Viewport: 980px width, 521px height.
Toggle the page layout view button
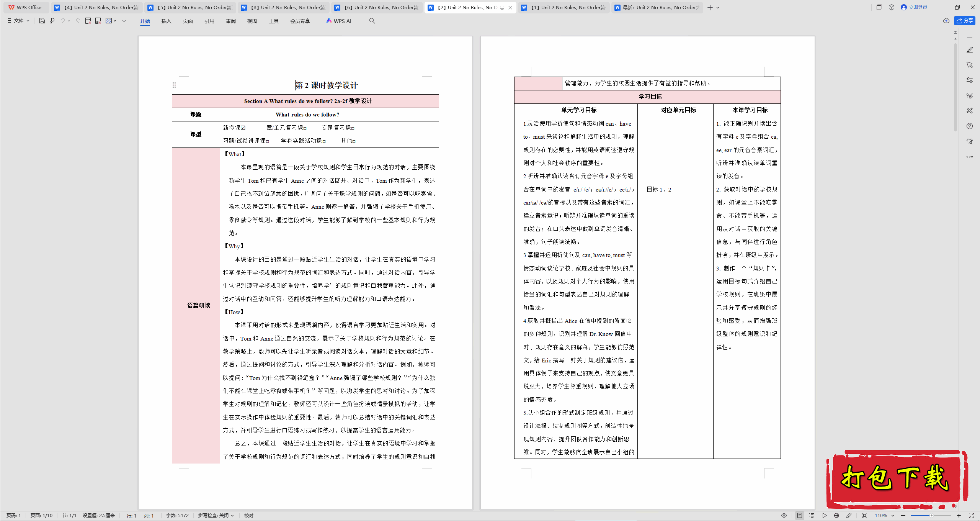pos(800,516)
